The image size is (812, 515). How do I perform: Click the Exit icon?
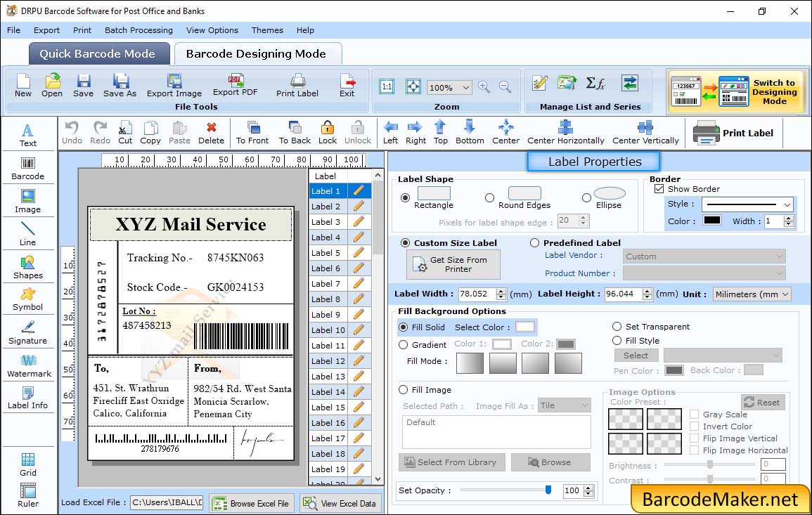[x=347, y=86]
